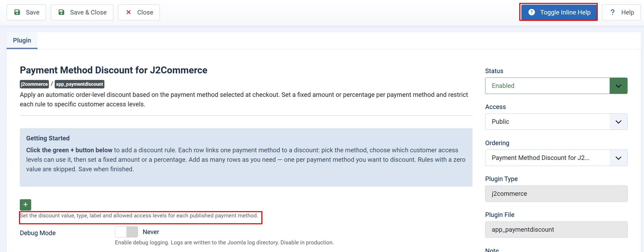
Task: Click the Plugin Type j2commerce field
Action: (556, 194)
